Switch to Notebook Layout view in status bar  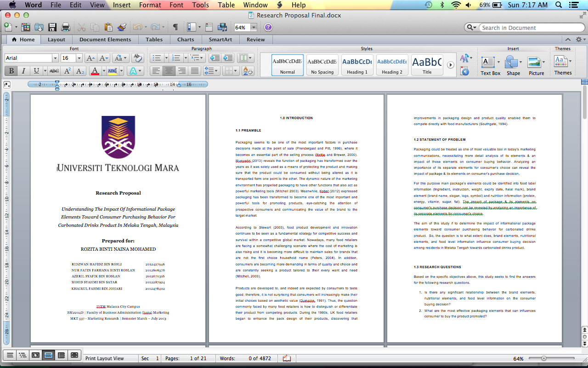61,355
